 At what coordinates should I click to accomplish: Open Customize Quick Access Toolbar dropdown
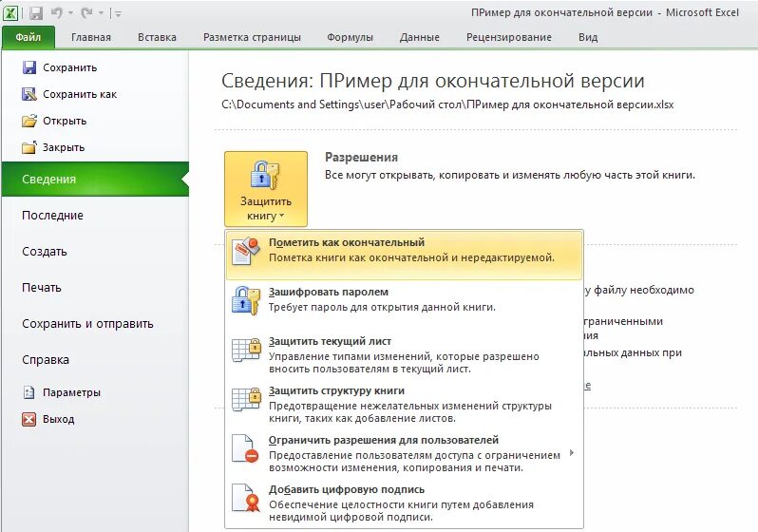click(x=118, y=14)
